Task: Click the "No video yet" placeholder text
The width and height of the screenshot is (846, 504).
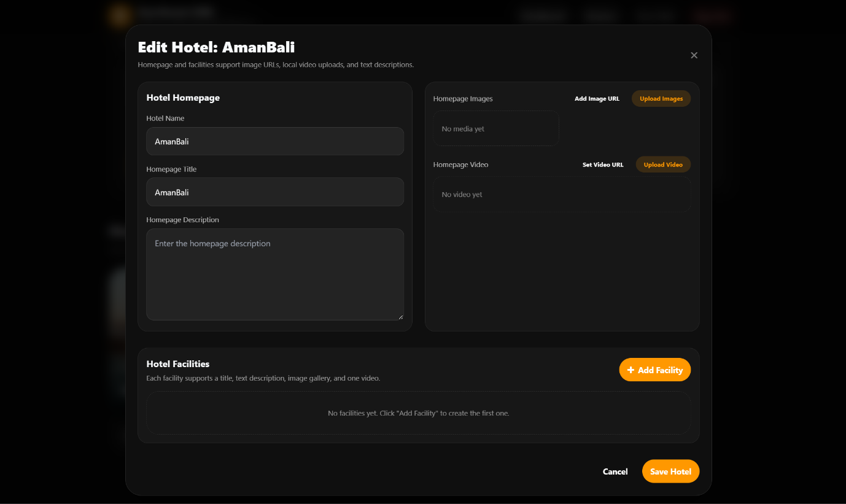Action: [x=462, y=195]
